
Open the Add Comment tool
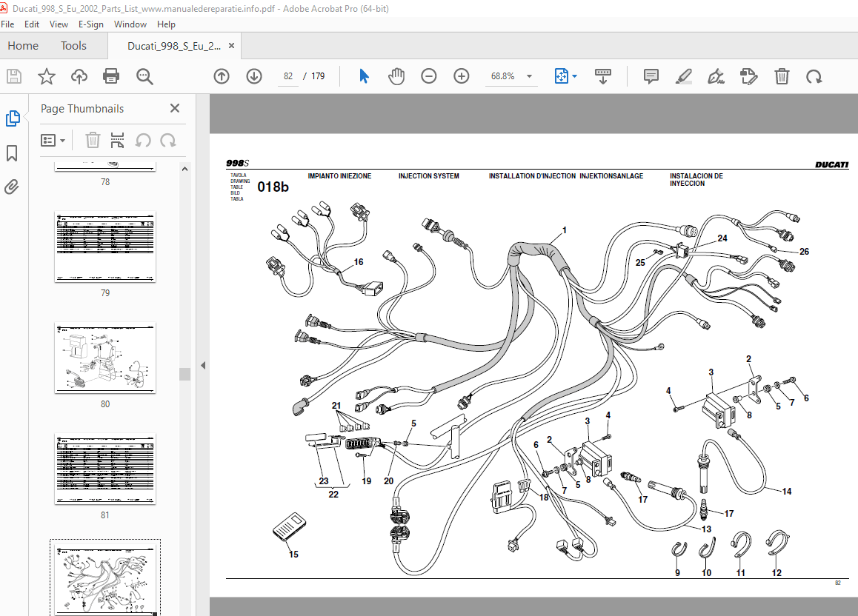click(x=651, y=76)
